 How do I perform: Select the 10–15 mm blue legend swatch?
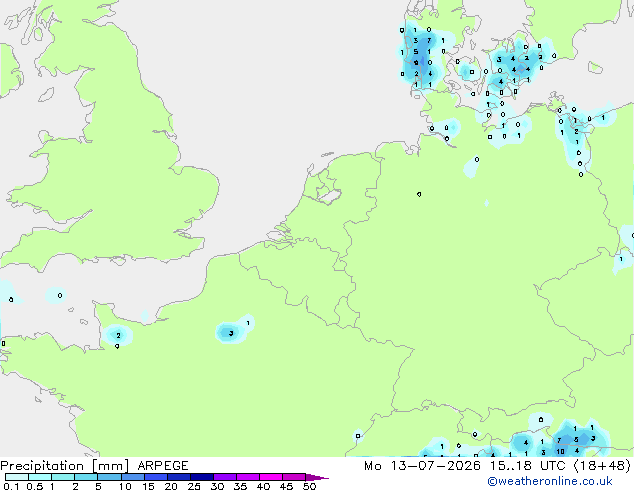click(x=133, y=477)
